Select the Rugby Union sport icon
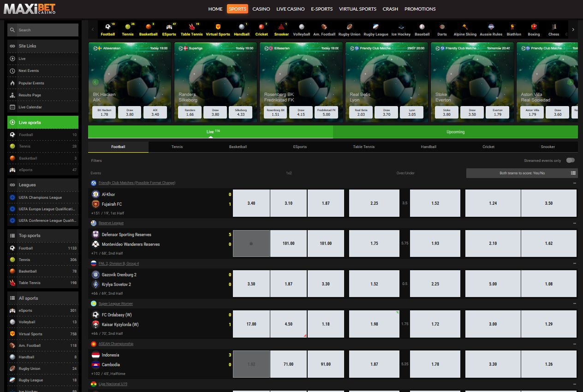 coord(349,30)
